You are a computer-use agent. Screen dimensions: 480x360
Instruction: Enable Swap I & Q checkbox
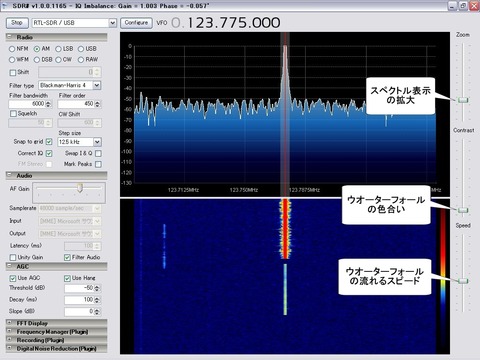point(98,153)
